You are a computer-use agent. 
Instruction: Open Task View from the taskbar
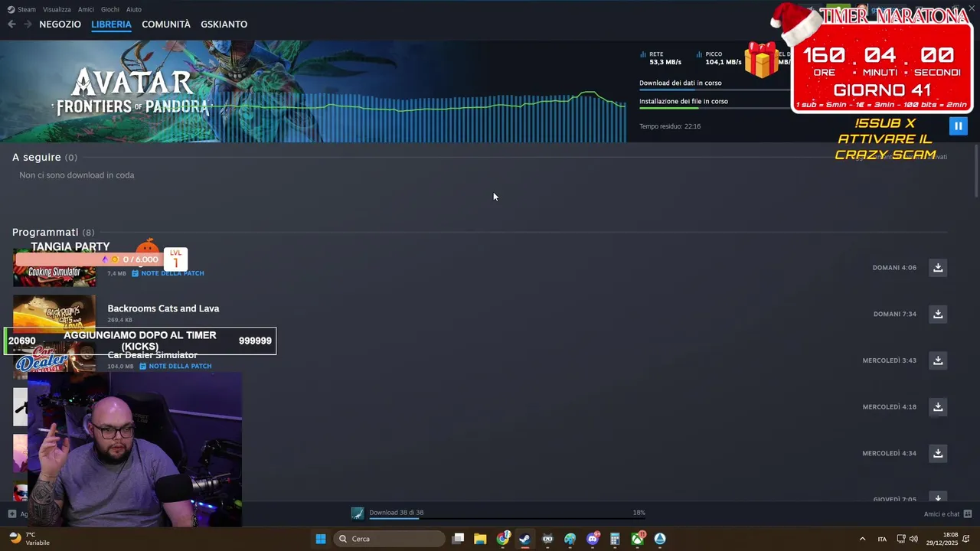tap(458, 539)
